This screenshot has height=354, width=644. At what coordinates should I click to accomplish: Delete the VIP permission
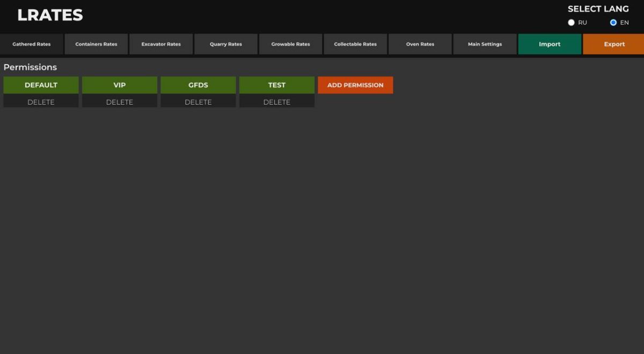coord(120,102)
